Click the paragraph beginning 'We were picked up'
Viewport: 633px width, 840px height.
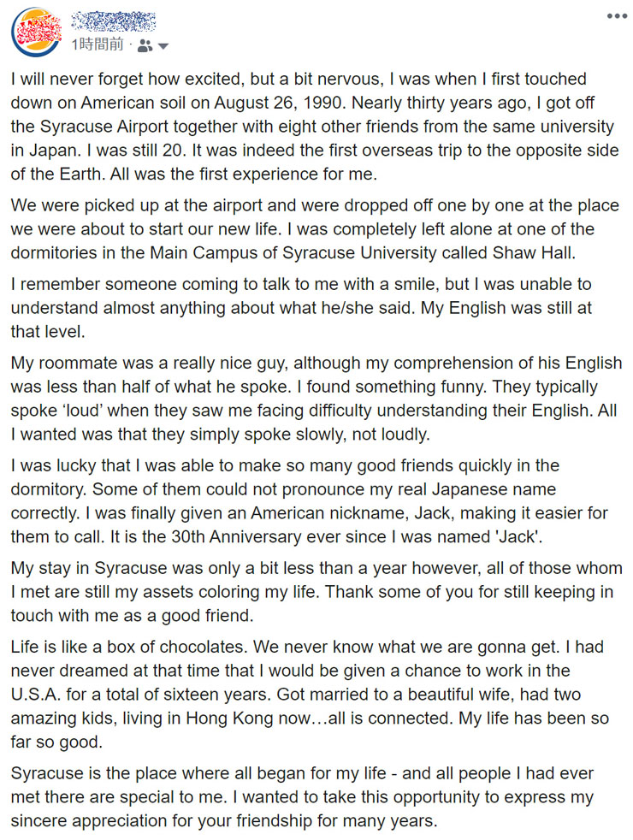315,228
